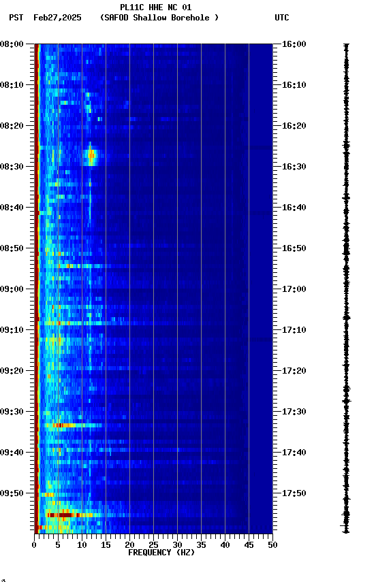
Task: Click the station title PL11C HHE NC 01
Action: 156,7
